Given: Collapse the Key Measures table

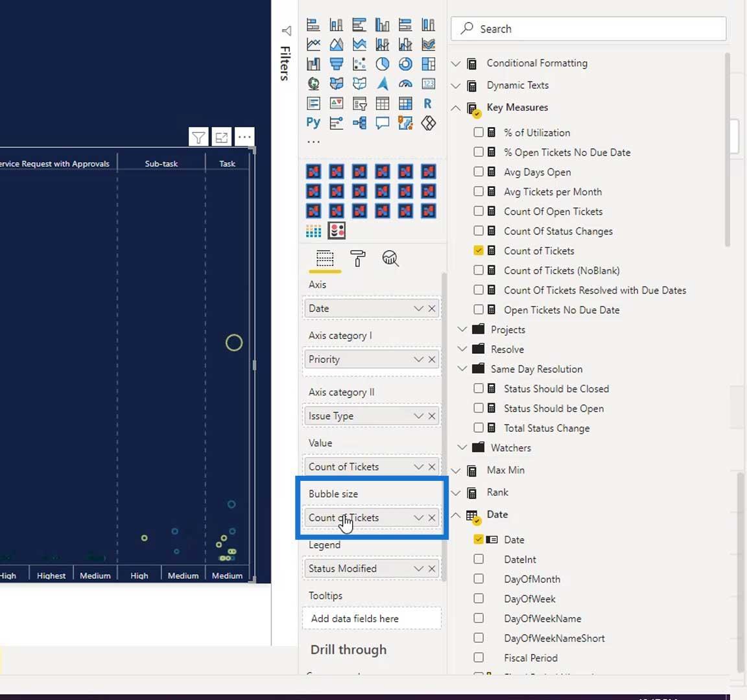Looking at the screenshot, I should click(x=456, y=108).
